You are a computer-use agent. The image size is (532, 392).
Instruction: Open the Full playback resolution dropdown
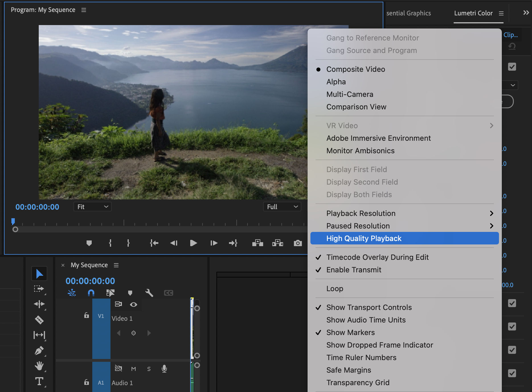(x=282, y=207)
